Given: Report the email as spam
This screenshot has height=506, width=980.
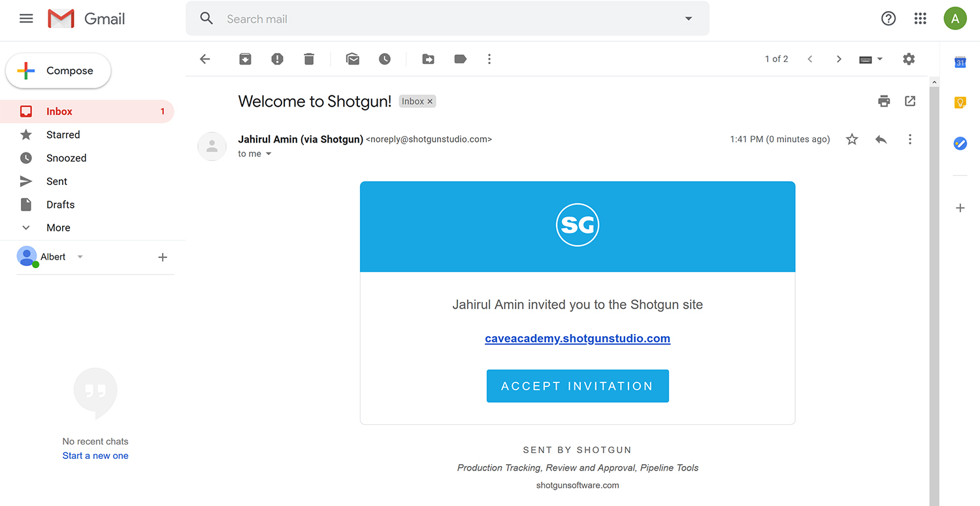Looking at the screenshot, I should (x=277, y=59).
